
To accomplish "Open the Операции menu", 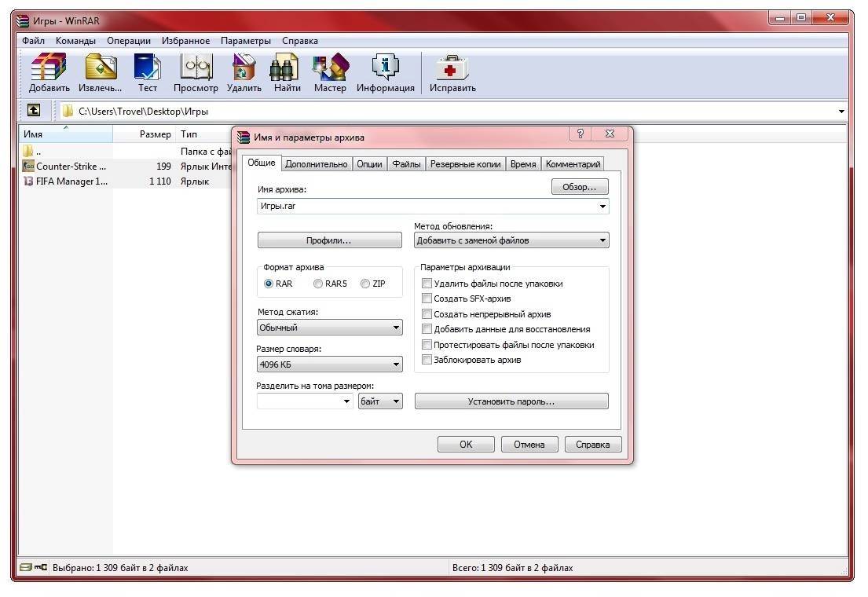I will 128,40.
